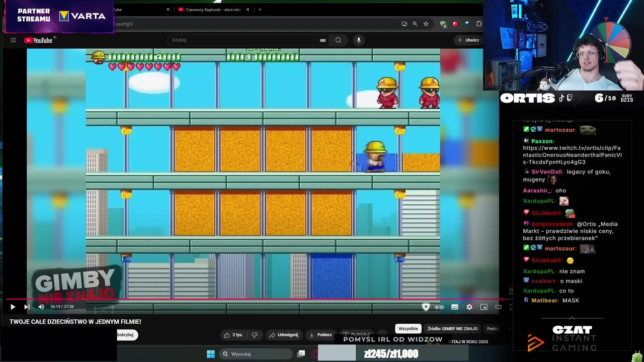
Task: Open Paxzon's Twitch clip link in chat
Action: (572, 155)
